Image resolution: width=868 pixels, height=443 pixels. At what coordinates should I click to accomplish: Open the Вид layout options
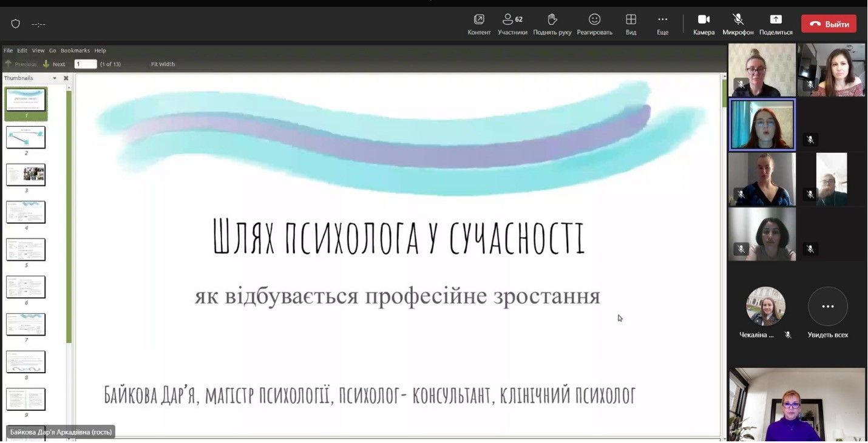point(631,24)
